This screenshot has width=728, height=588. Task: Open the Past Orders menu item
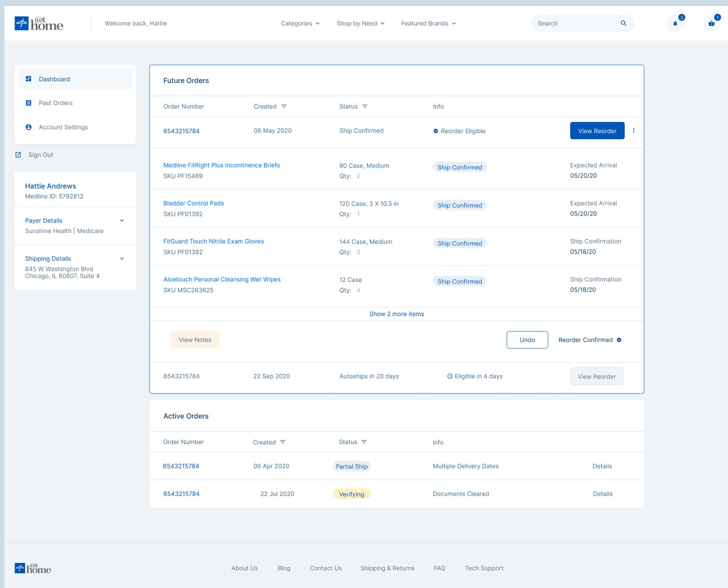(x=75, y=103)
